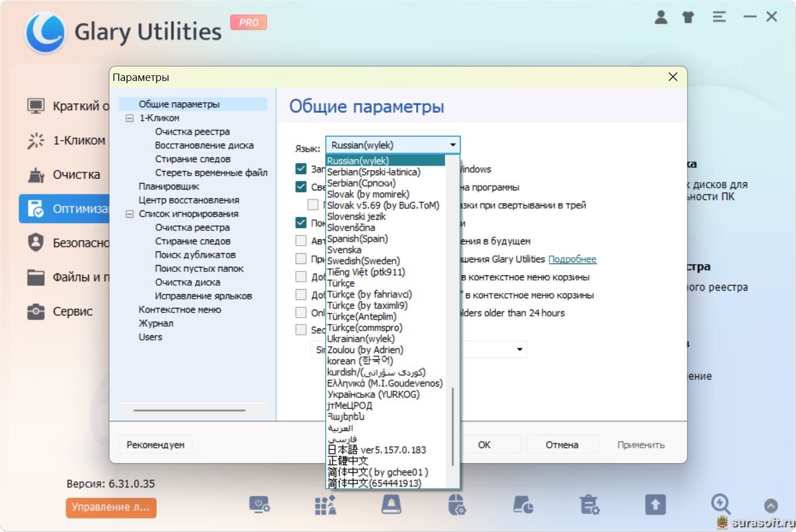
Task: Click the sparkle icon beside sidebar "1-Кликом"
Action: [36, 140]
